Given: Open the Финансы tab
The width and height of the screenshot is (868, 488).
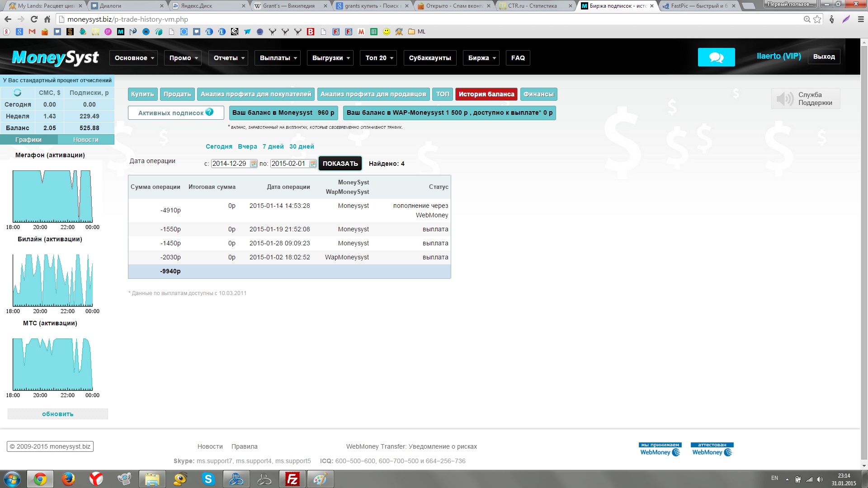Looking at the screenshot, I should pos(538,94).
